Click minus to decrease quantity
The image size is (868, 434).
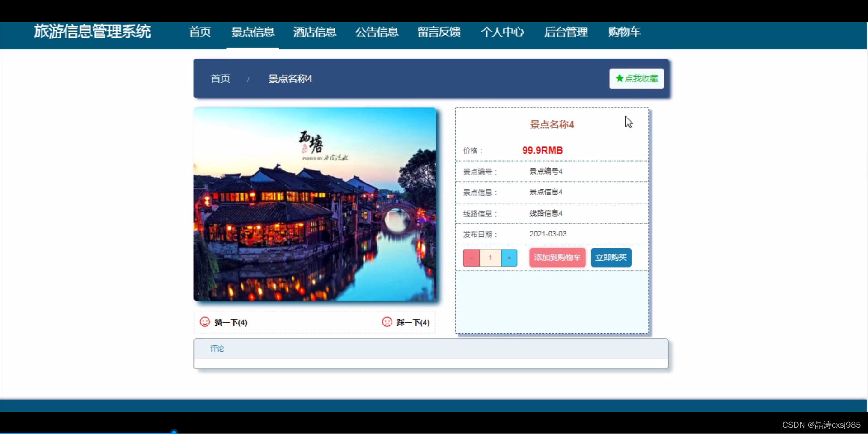click(x=471, y=258)
